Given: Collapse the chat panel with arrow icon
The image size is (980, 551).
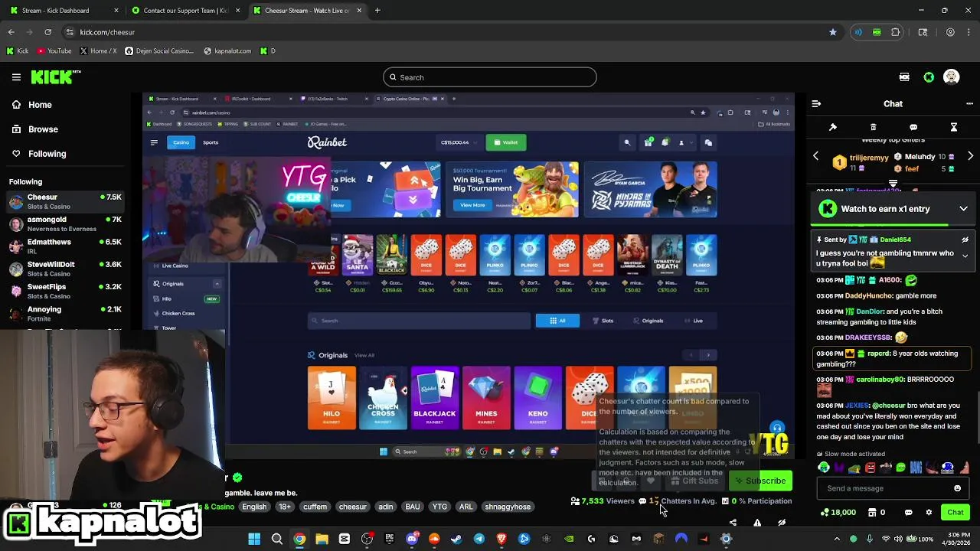Looking at the screenshot, I should click(816, 103).
